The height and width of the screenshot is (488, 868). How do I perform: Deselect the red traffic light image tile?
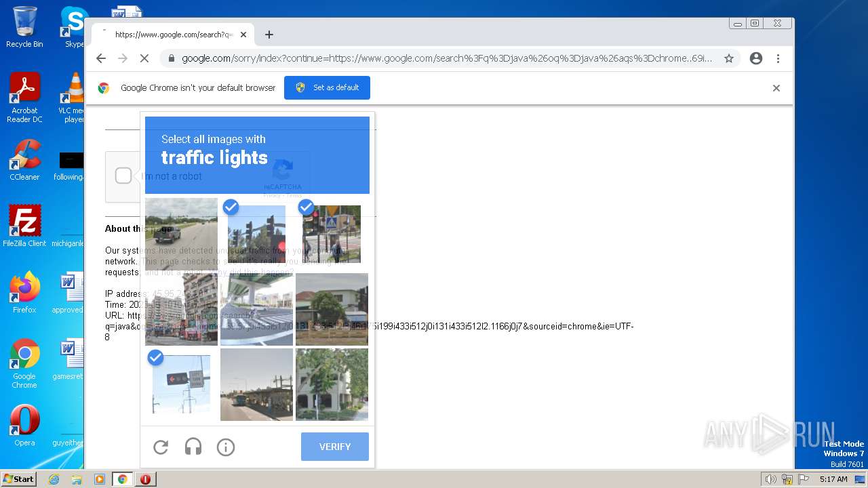[x=256, y=234]
